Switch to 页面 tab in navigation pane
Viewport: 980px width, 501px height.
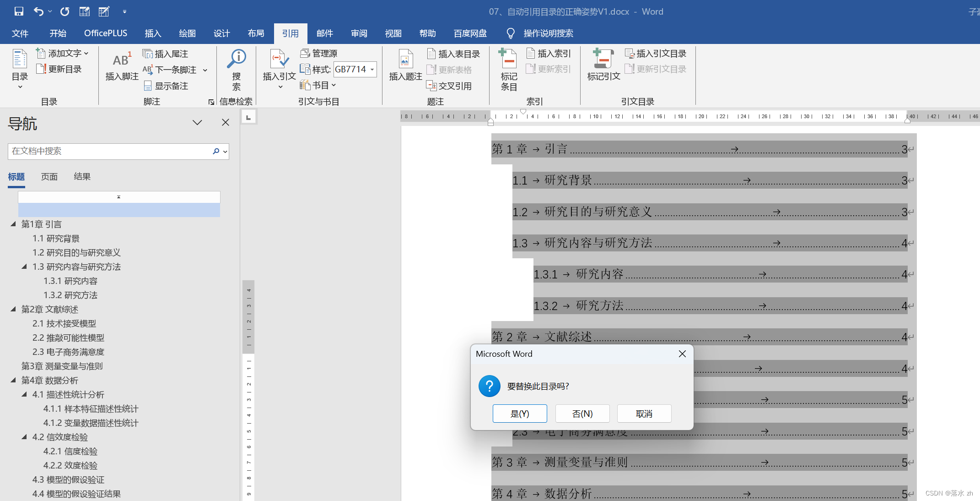click(49, 177)
